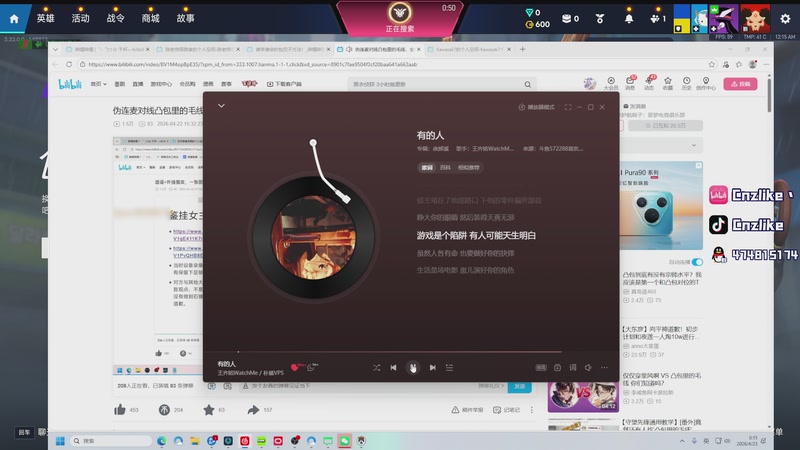Enter fullscreen in the music player

pos(568,107)
